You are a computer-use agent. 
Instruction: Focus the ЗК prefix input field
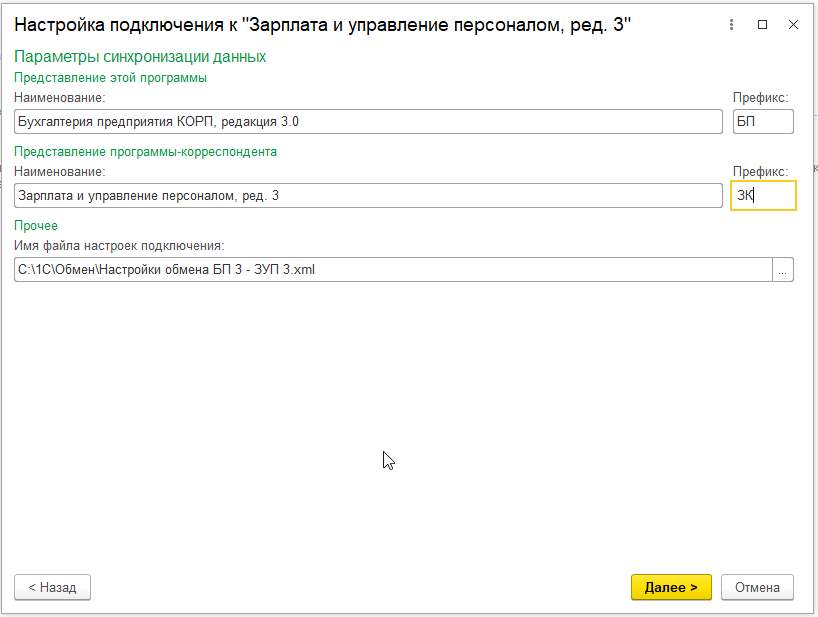pyautogui.click(x=763, y=196)
